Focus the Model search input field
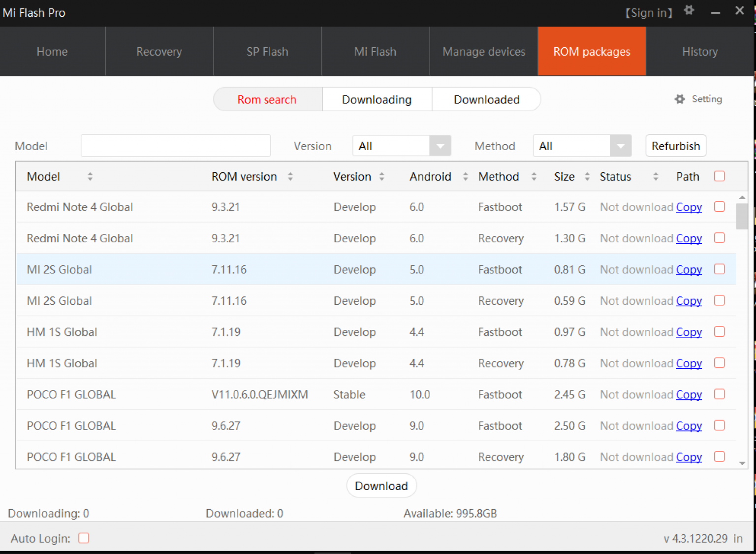 [x=176, y=146]
